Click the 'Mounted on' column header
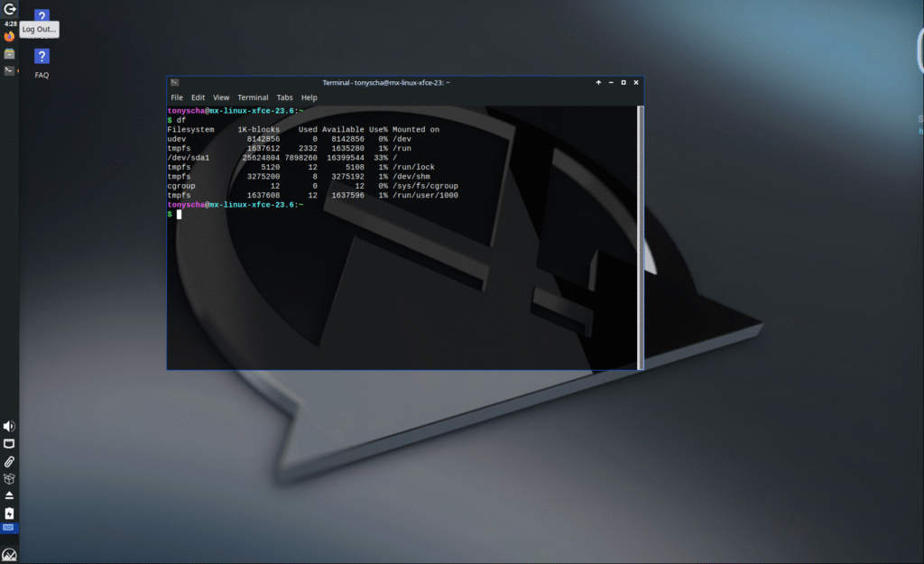The height and width of the screenshot is (564, 924). point(416,130)
